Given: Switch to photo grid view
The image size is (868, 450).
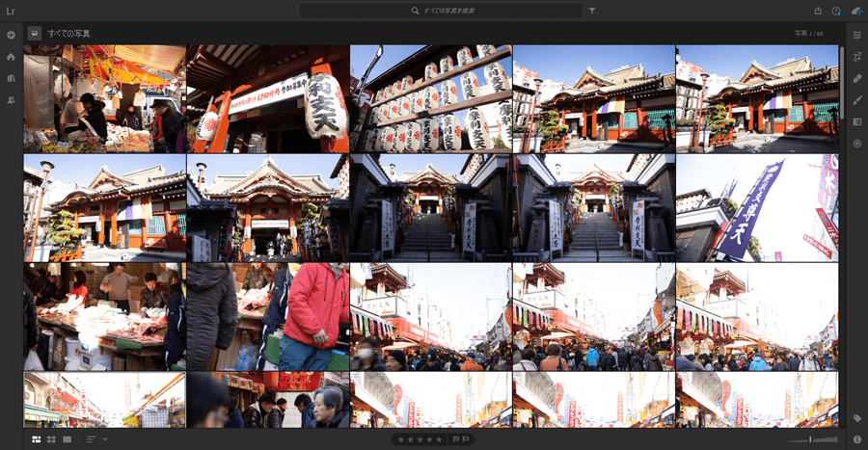Looking at the screenshot, I should pos(36,439).
